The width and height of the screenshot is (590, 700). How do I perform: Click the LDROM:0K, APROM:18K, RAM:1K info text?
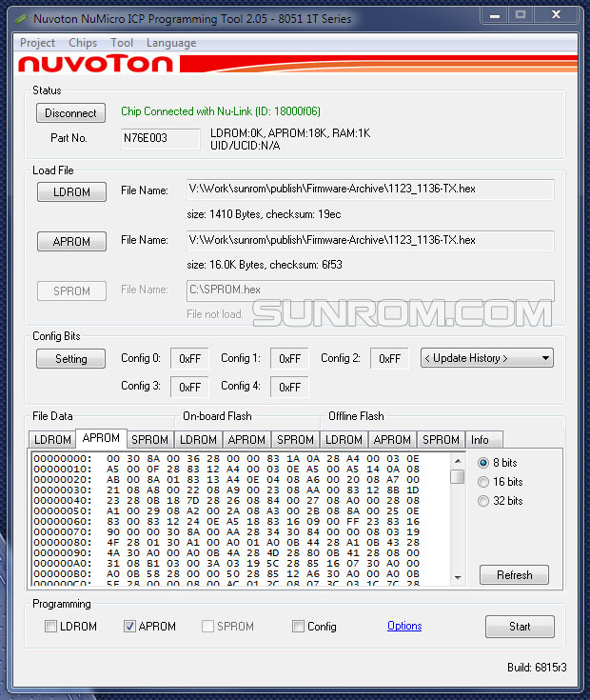pyautogui.click(x=290, y=133)
